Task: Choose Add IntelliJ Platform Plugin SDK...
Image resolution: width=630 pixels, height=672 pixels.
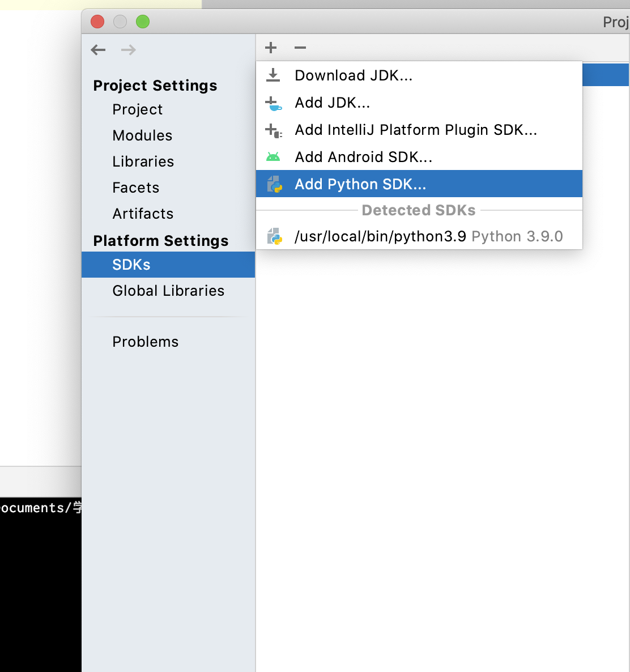Action: point(419,130)
